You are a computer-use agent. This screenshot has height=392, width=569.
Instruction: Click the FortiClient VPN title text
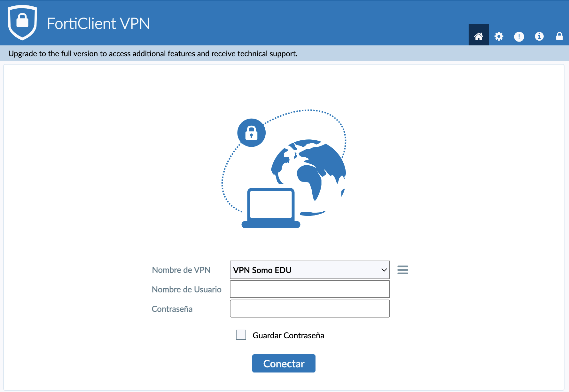pyautogui.click(x=98, y=24)
